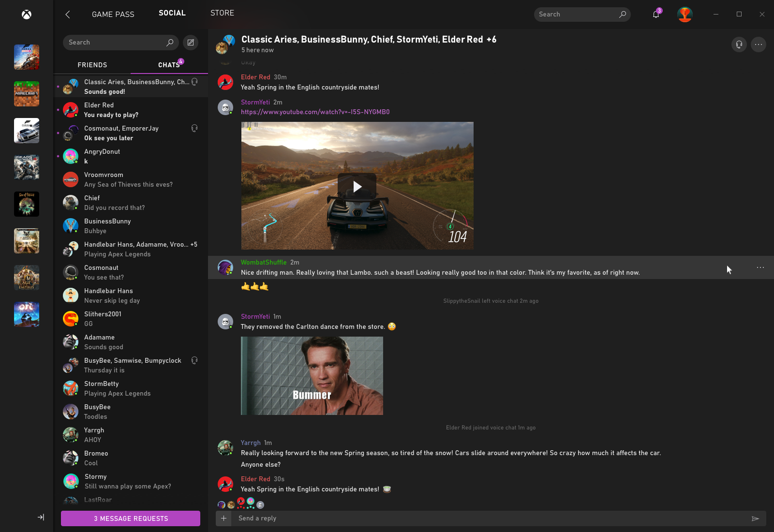Send message with arrow icon
This screenshot has width=774, height=532.
(755, 518)
